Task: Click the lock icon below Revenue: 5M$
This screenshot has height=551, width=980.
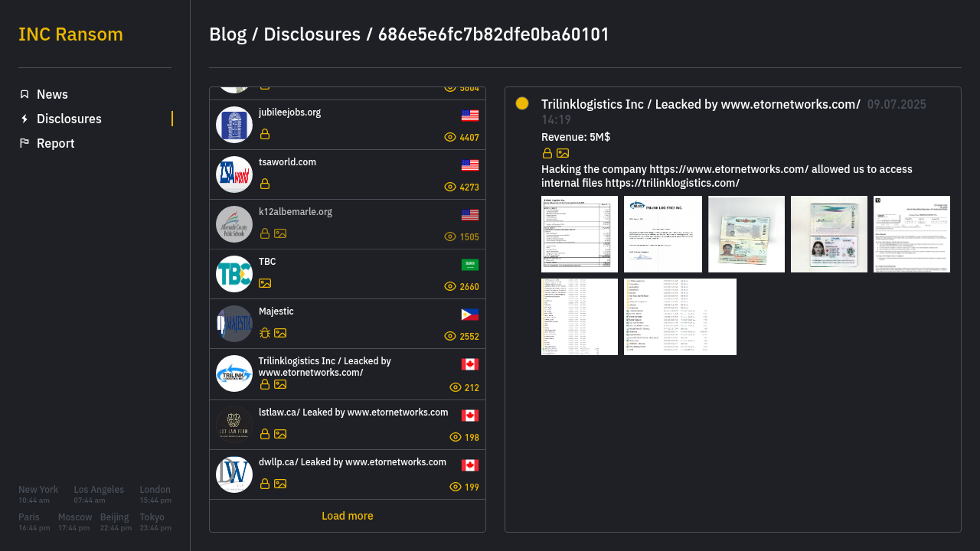Action: click(x=547, y=153)
